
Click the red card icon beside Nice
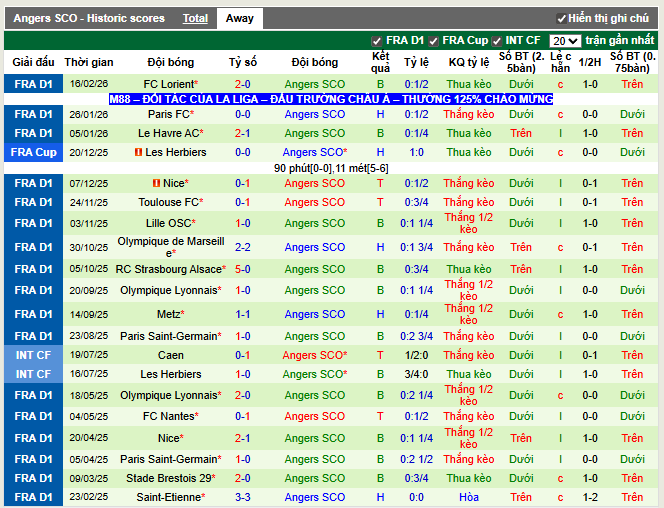pos(156,183)
